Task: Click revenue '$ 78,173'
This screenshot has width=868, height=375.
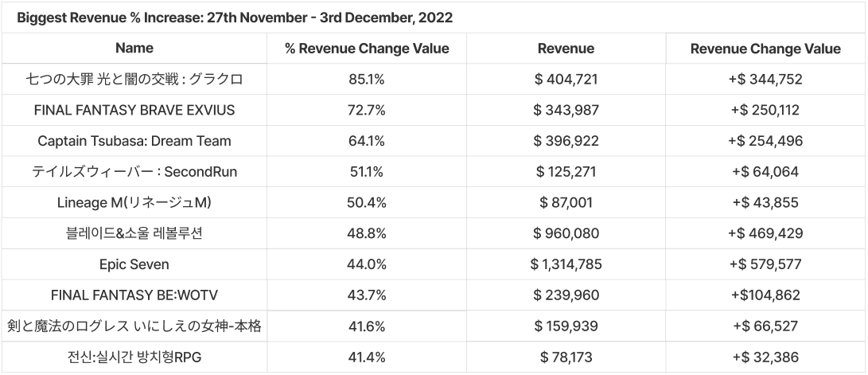Action: [x=566, y=357]
